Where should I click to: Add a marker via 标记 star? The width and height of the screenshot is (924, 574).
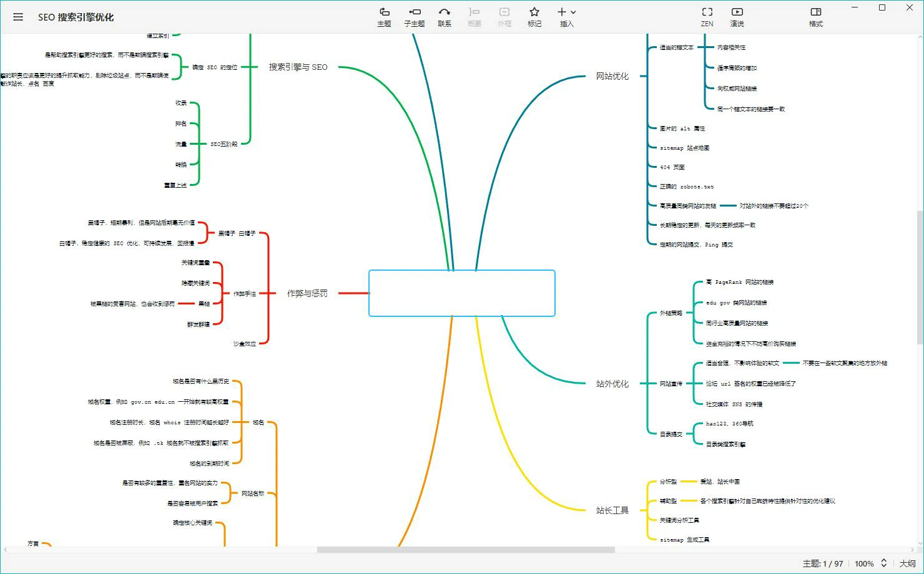pos(534,17)
